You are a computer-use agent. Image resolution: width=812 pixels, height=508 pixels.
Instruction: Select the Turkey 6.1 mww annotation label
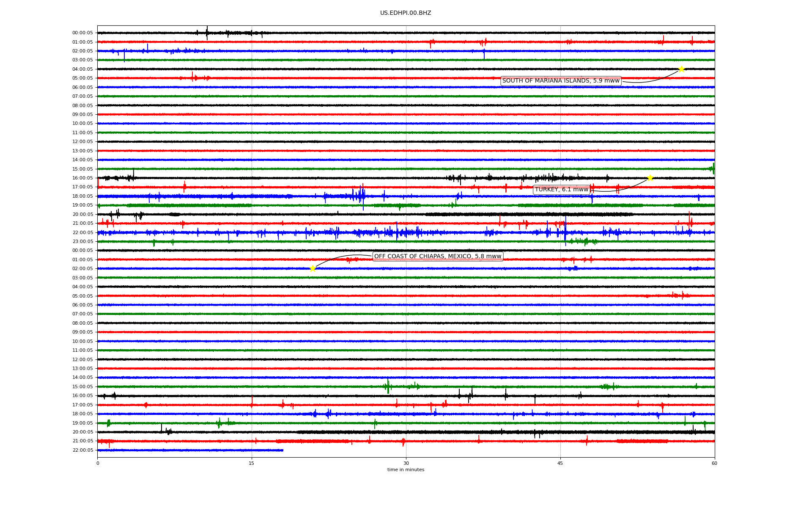click(x=562, y=190)
